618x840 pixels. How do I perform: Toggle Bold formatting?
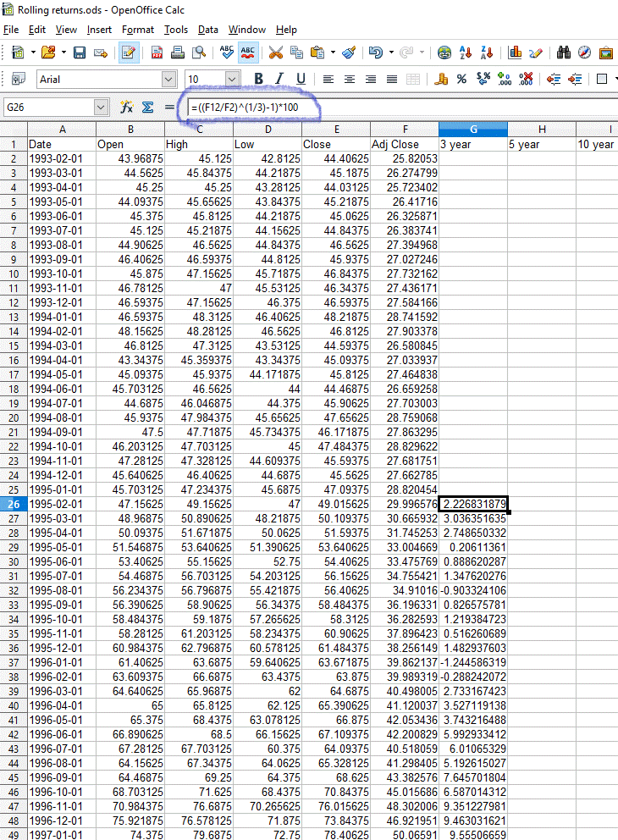259,79
